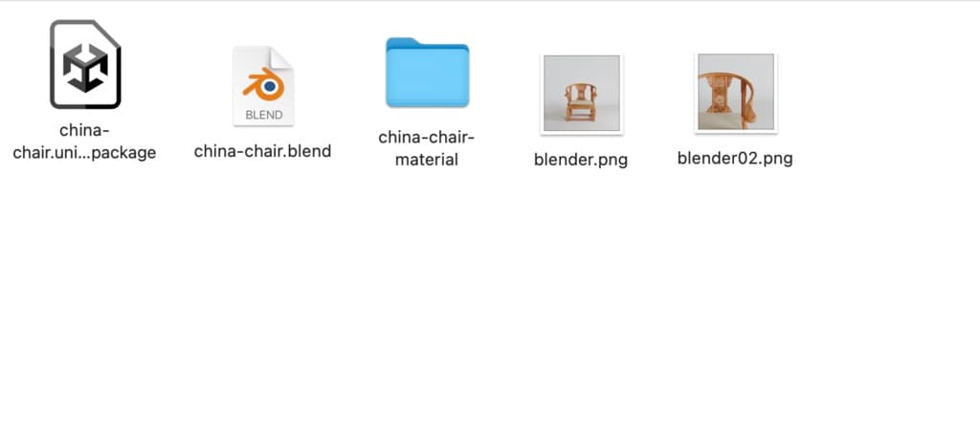Click the china-chair- line of the folder label

pos(427,137)
